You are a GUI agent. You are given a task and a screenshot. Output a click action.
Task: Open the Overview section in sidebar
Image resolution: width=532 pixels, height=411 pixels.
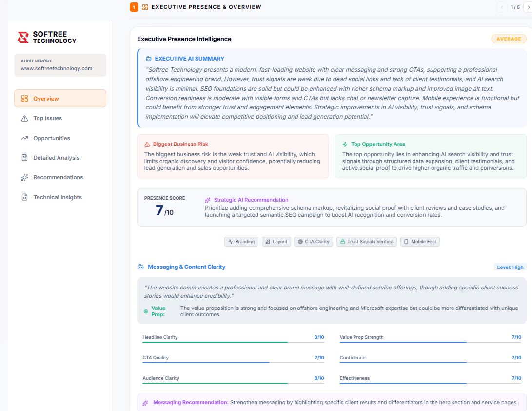(60, 99)
